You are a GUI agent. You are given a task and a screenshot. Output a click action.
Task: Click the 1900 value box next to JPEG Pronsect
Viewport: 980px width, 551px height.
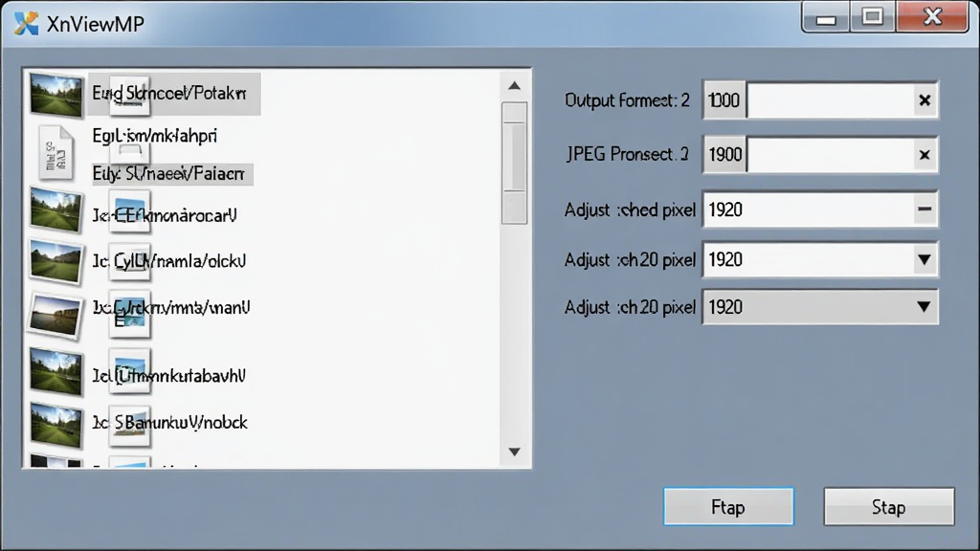(x=724, y=155)
